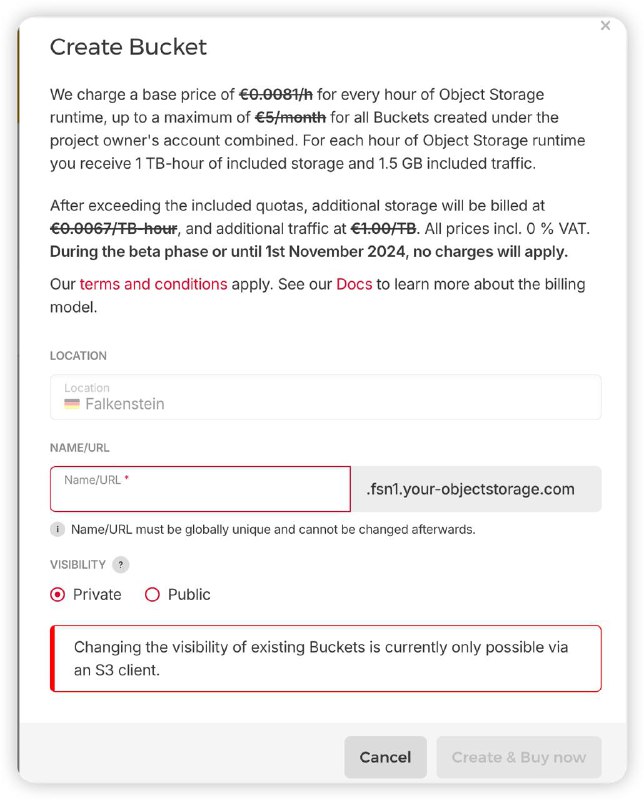Open the Location field showing Falkenstein
This screenshot has width=644, height=800.
click(x=325, y=397)
